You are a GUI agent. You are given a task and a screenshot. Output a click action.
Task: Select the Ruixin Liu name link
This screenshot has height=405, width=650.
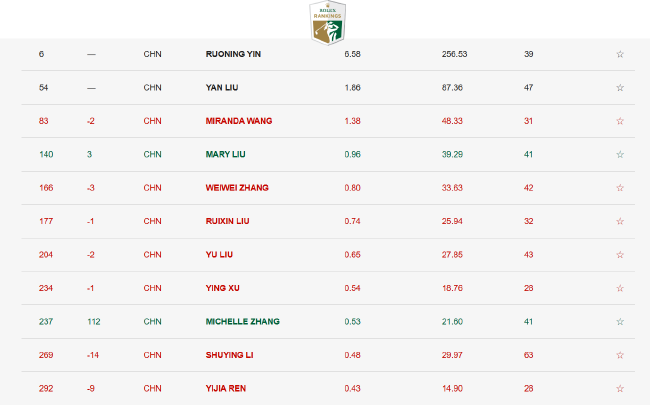coord(227,221)
